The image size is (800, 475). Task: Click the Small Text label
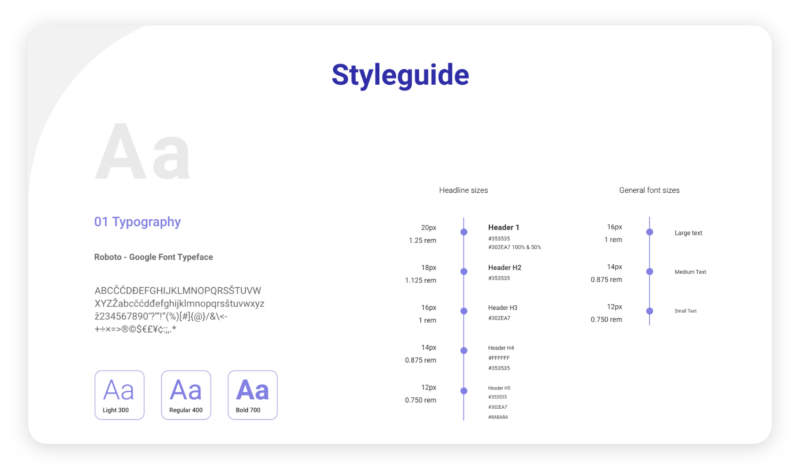coord(685,311)
